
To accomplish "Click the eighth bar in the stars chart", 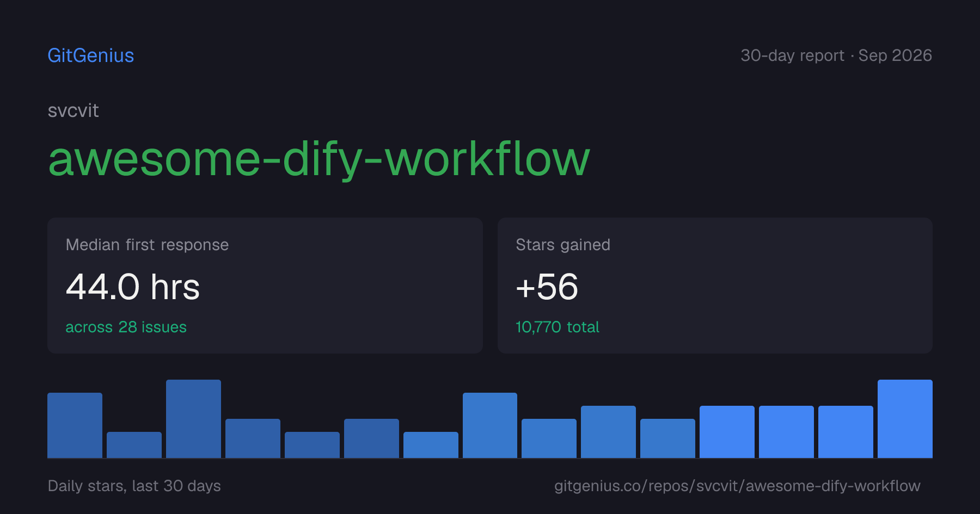I will pos(490,425).
